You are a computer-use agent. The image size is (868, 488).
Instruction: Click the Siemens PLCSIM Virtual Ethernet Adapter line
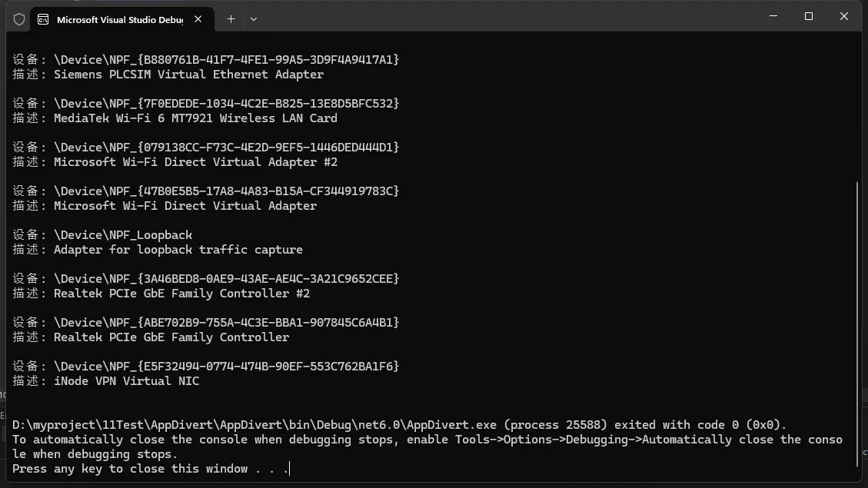click(188, 75)
